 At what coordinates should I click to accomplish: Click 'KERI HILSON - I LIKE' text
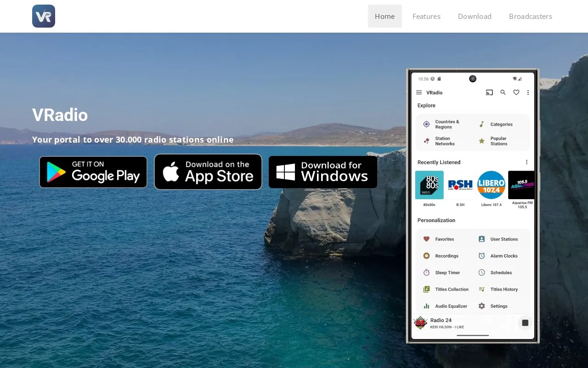447,327
